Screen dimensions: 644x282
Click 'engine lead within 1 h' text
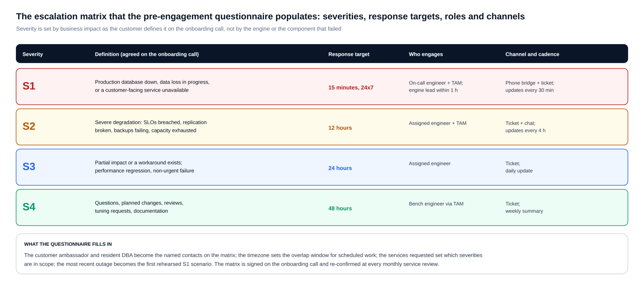[433, 90]
